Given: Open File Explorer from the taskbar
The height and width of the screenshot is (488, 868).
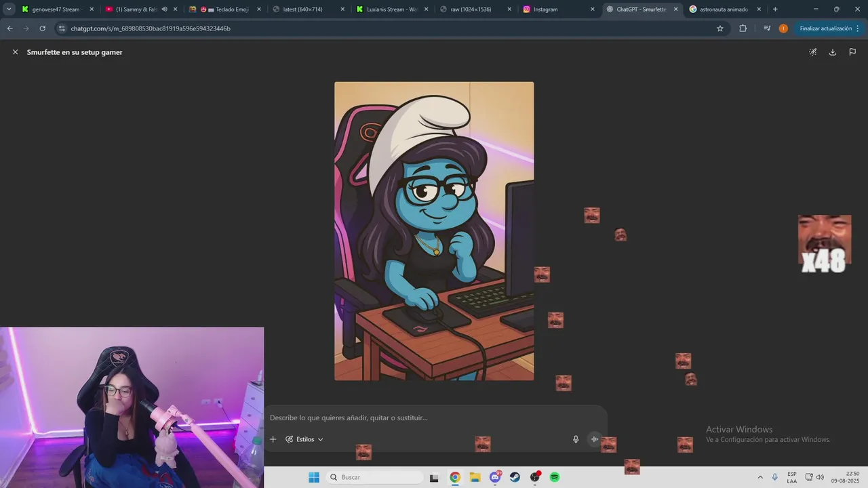Looking at the screenshot, I should click(475, 477).
